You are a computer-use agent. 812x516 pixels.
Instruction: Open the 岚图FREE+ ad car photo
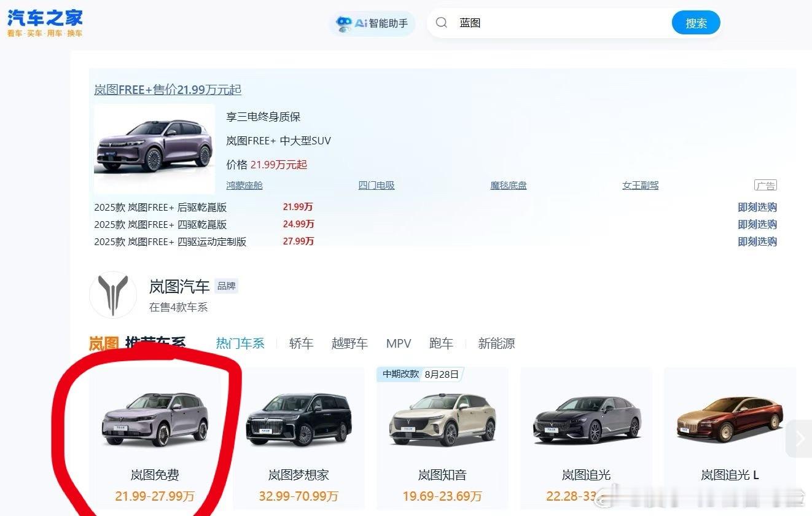(x=154, y=149)
